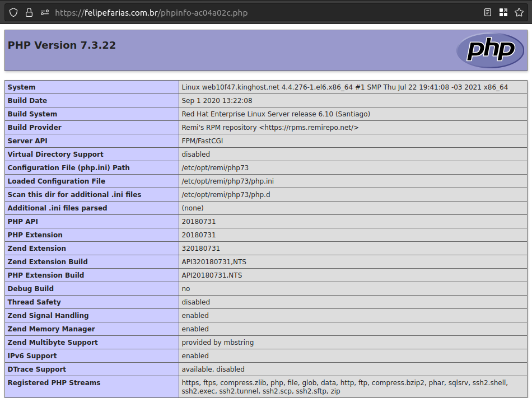Click the tracking protection shield icon

click(13, 12)
